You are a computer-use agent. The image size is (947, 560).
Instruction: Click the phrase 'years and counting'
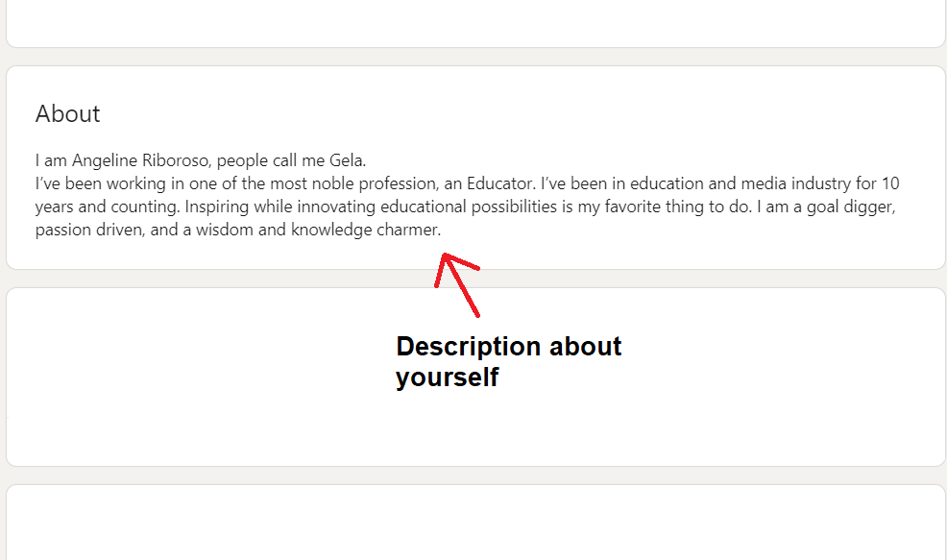(x=107, y=207)
